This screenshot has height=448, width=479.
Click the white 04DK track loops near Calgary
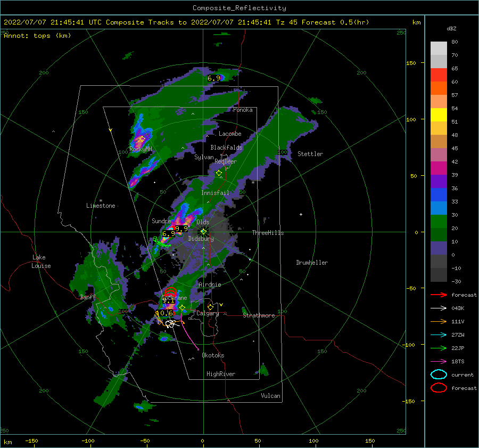coord(171,324)
